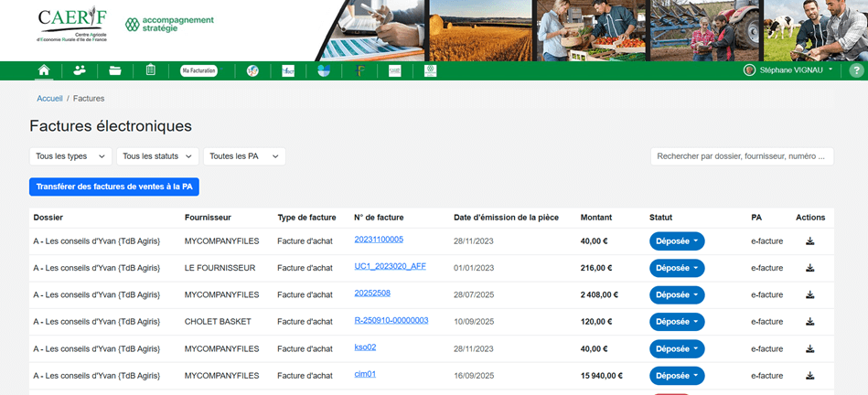This screenshot has height=395, width=868.
Task: Open the Ma Facturation menu item
Action: click(x=198, y=70)
